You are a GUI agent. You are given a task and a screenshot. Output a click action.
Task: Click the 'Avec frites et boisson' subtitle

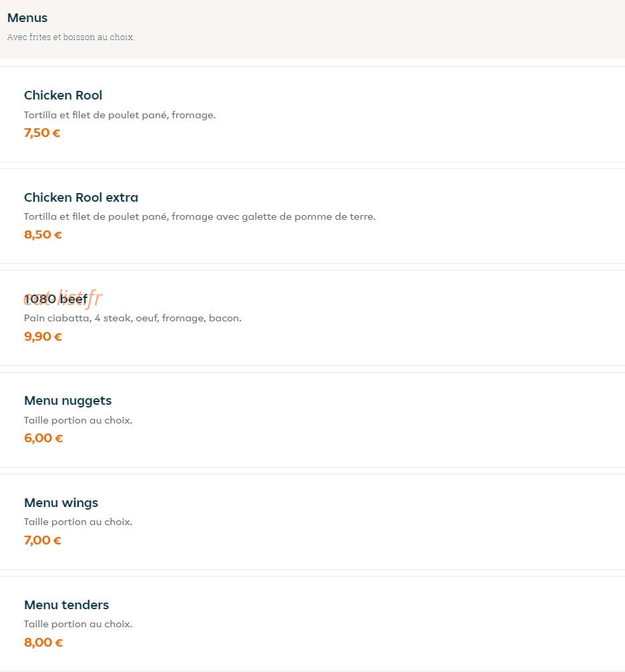point(71,37)
